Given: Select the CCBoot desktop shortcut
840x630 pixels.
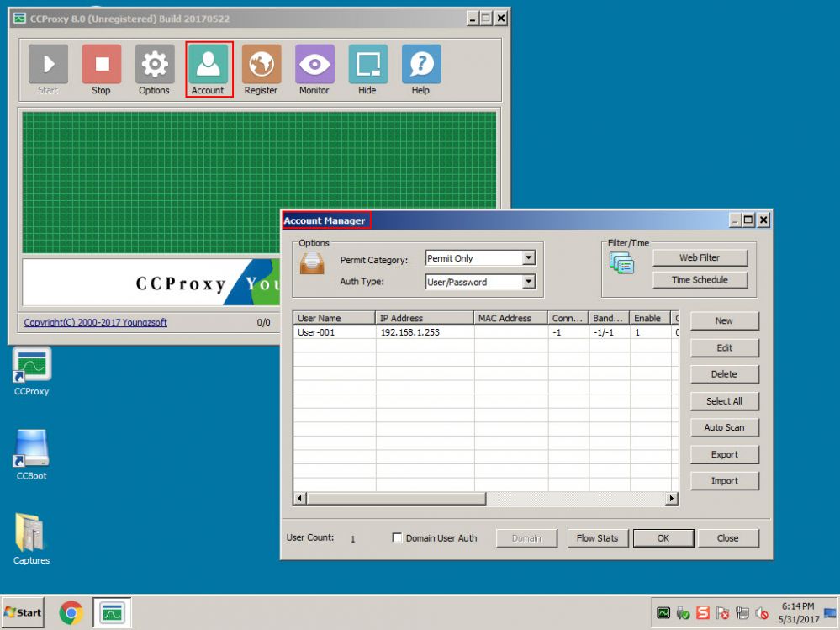Looking at the screenshot, I should tap(32, 455).
